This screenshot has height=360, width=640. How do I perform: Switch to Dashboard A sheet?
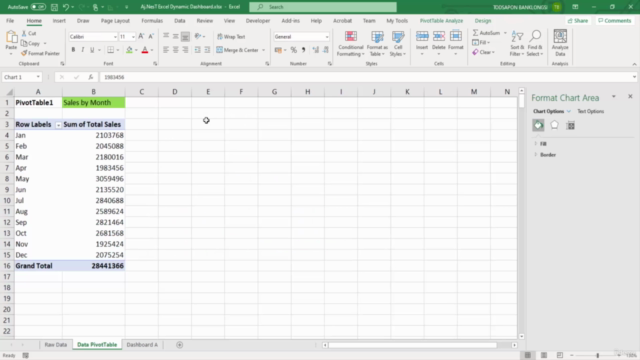(142, 344)
